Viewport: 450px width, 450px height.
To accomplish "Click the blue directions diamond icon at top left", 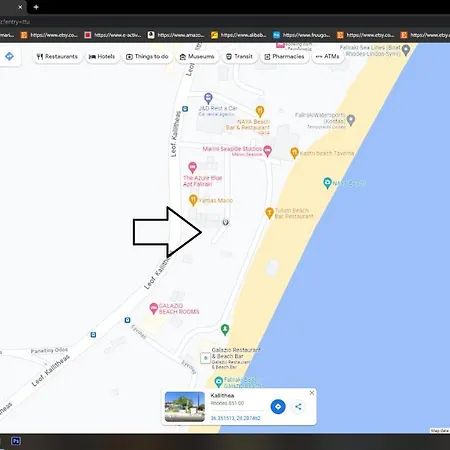I will coord(9,56).
